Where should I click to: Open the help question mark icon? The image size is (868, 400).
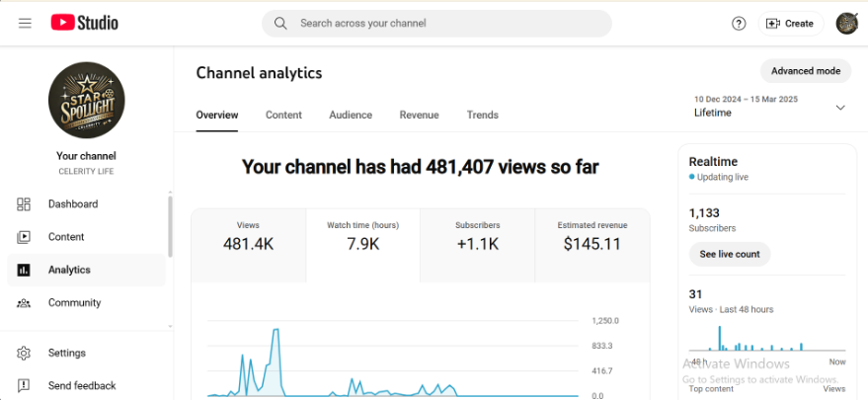(x=739, y=24)
